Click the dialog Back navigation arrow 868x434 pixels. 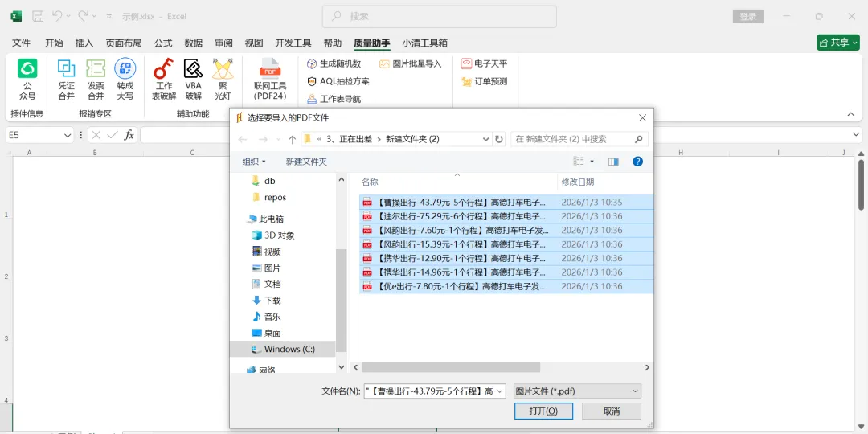[243, 140]
